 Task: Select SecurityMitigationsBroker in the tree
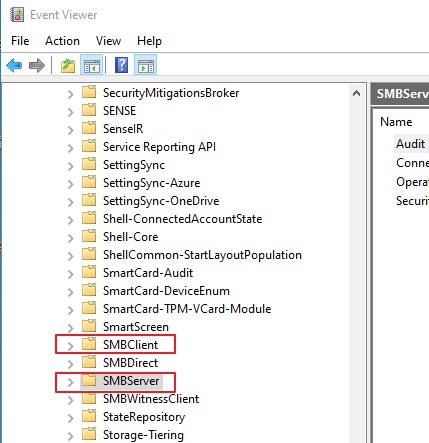tap(171, 93)
